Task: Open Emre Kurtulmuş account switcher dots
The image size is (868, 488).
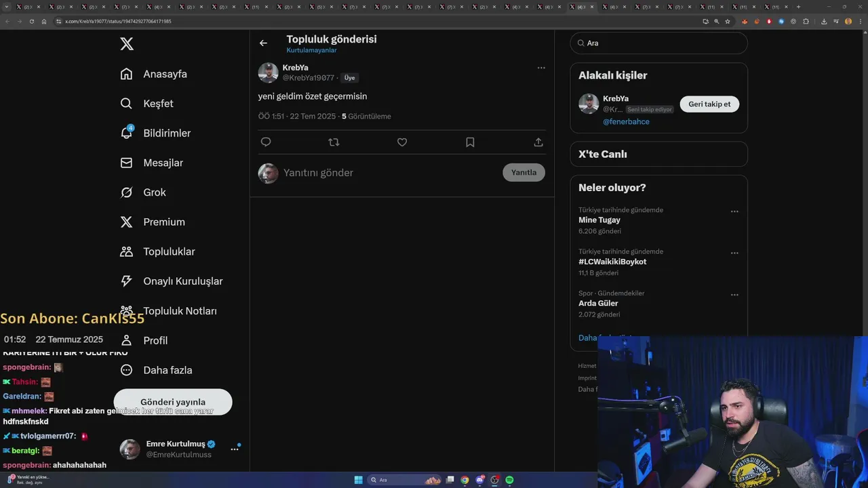Action: (x=235, y=449)
